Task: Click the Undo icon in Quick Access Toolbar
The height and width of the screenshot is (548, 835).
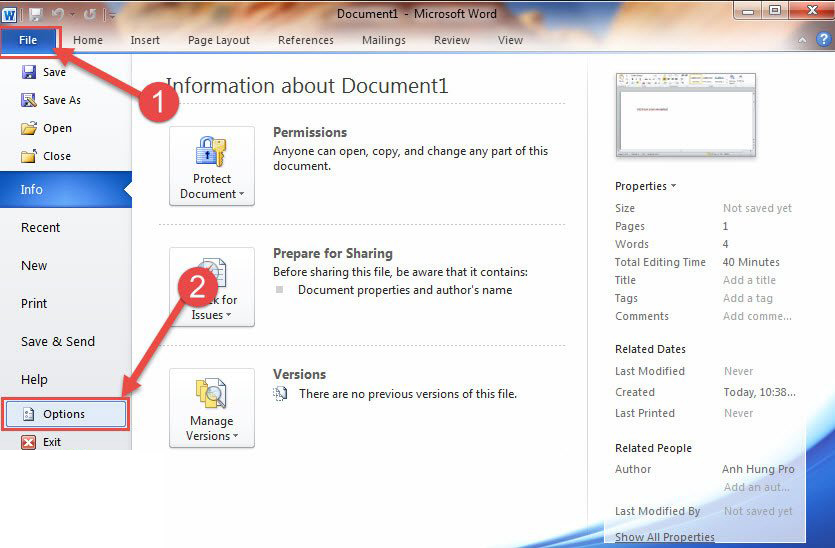Action: coord(58,14)
